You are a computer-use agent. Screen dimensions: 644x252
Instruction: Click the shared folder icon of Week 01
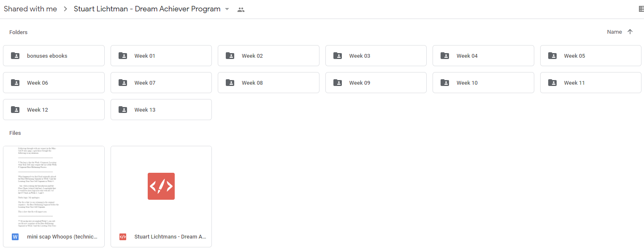tap(123, 56)
